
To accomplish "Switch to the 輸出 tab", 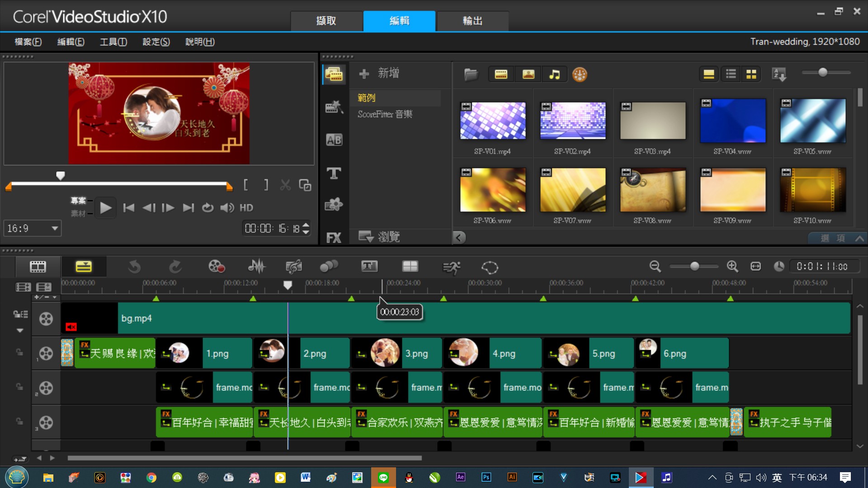I will pyautogui.click(x=473, y=21).
